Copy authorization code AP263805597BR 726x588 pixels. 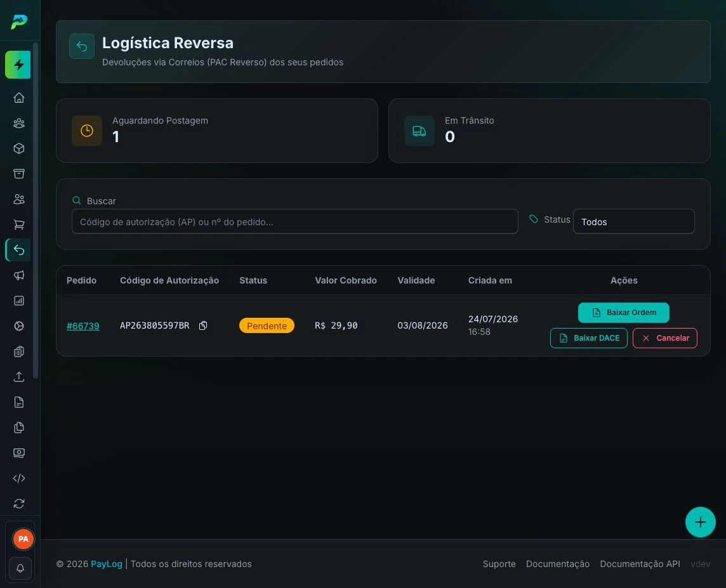[203, 325]
